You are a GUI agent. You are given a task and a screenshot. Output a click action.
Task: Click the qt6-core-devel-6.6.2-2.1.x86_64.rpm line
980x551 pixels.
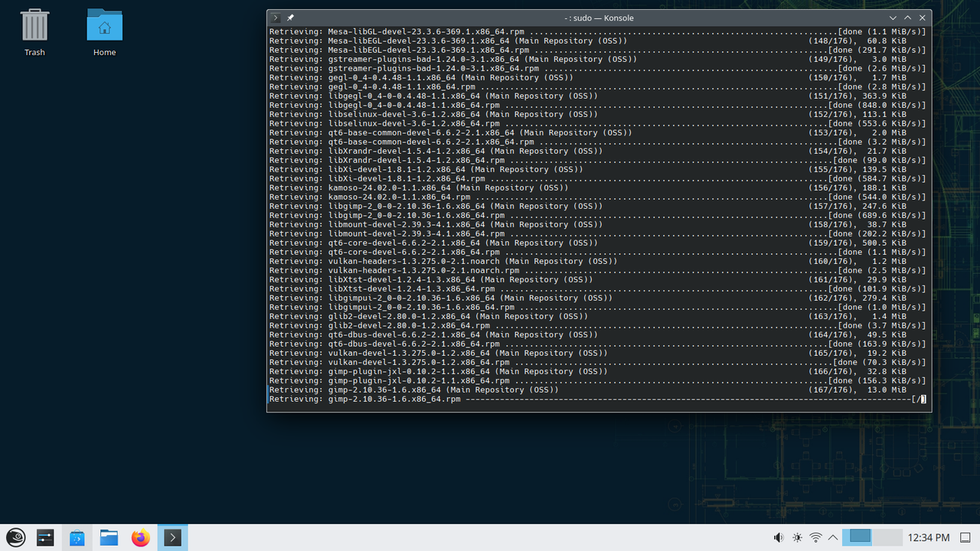(x=597, y=252)
